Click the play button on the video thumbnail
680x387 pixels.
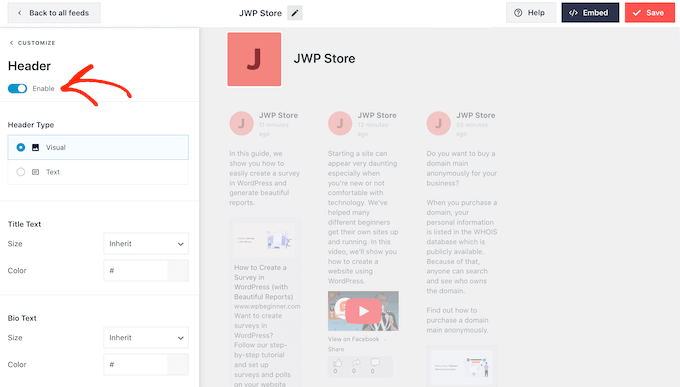(x=363, y=311)
